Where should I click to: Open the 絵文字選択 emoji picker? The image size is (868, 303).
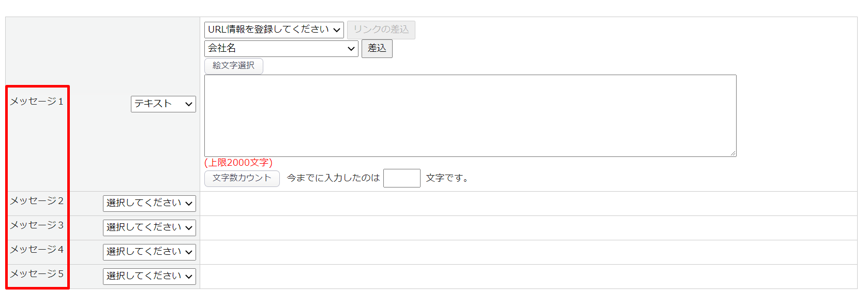point(233,66)
